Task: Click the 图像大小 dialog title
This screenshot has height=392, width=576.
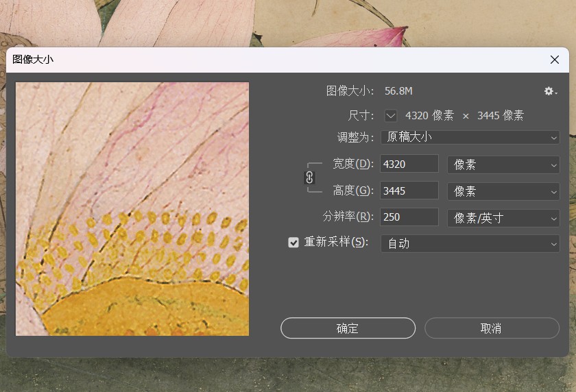Action: tap(33, 60)
